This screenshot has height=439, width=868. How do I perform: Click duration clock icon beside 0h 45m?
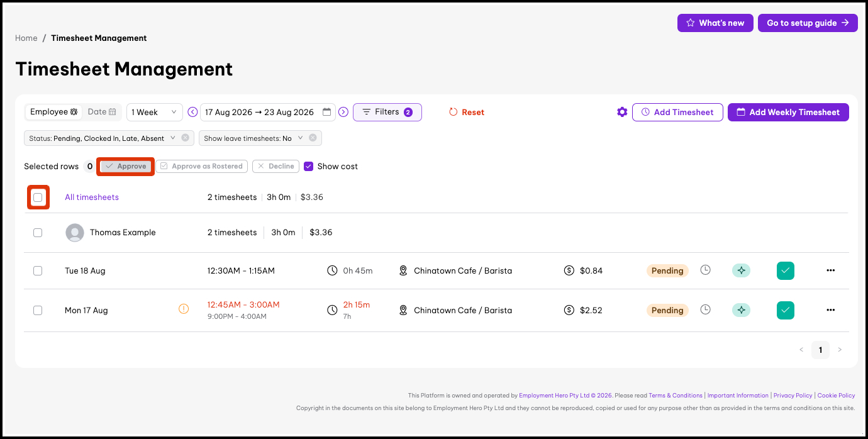pyautogui.click(x=332, y=270)
